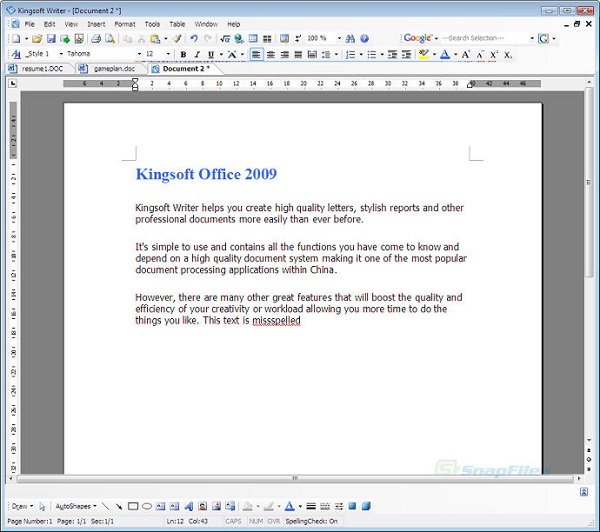Open the font size 12 dropdown
Viewport: 600px width, 532px height.
(x=168, y=54)
